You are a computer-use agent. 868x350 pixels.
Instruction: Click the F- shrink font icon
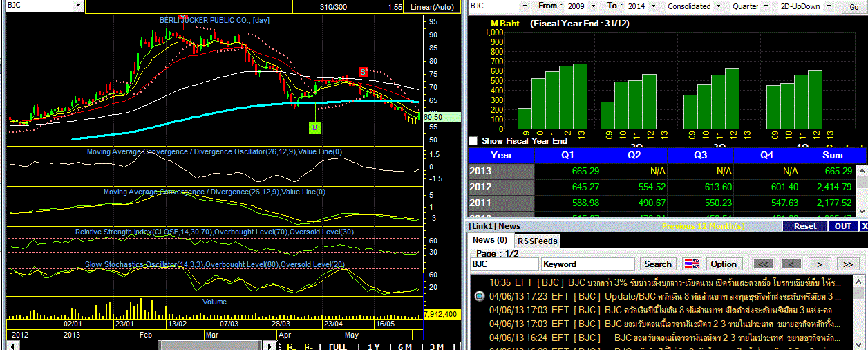308,347
